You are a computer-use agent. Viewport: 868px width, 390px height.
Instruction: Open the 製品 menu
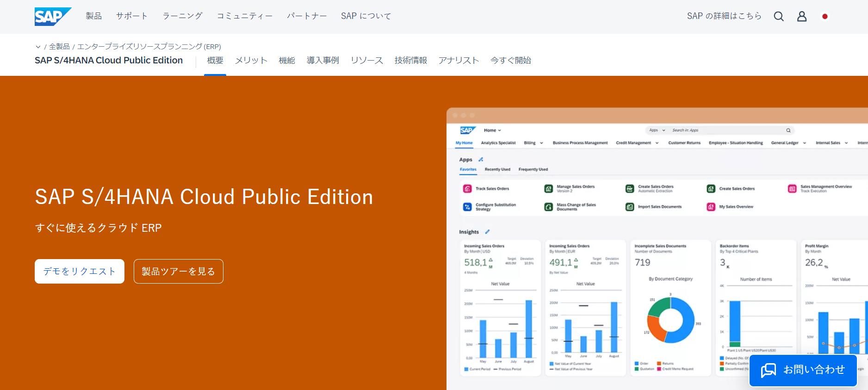click(x=93, y=16)
